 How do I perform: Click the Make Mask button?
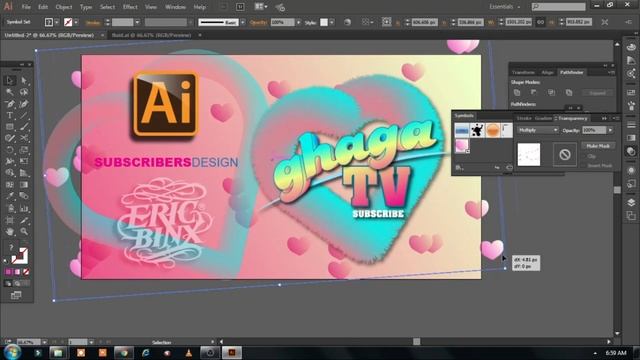[x=598, y=146]
